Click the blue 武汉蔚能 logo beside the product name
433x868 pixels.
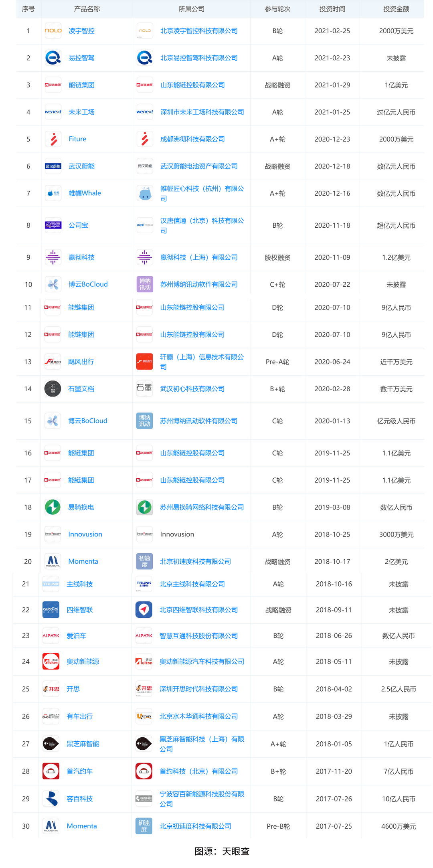(x=53, y=166)
